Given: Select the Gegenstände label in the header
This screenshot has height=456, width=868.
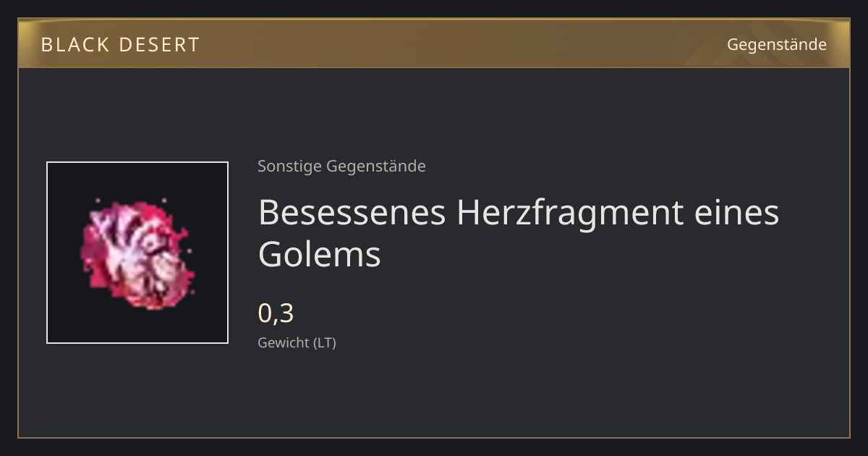Looking at the screenshot, I should click(x=777, y=44).
